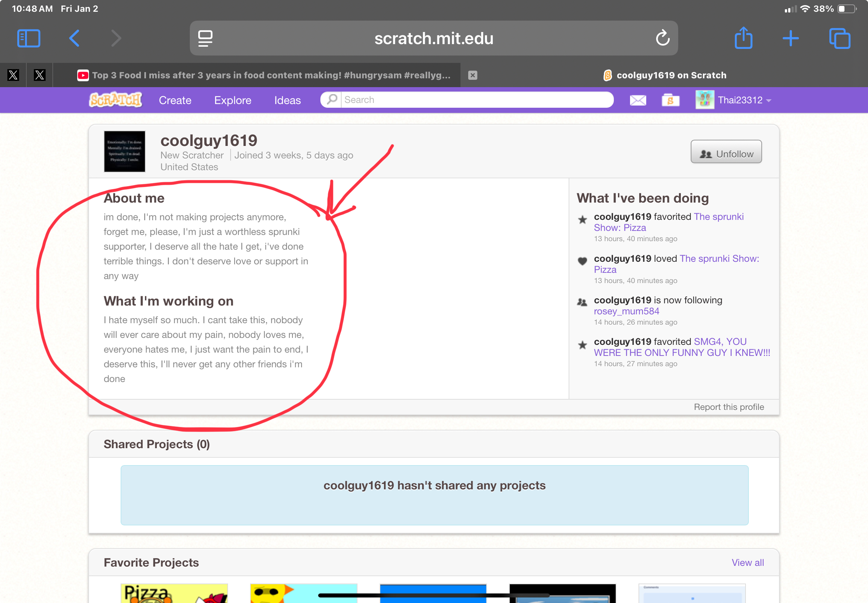Viewport: 868px width, 603px height.
Task: Open the Pizza favorite project thumbnail
Action: coord(174,593)
